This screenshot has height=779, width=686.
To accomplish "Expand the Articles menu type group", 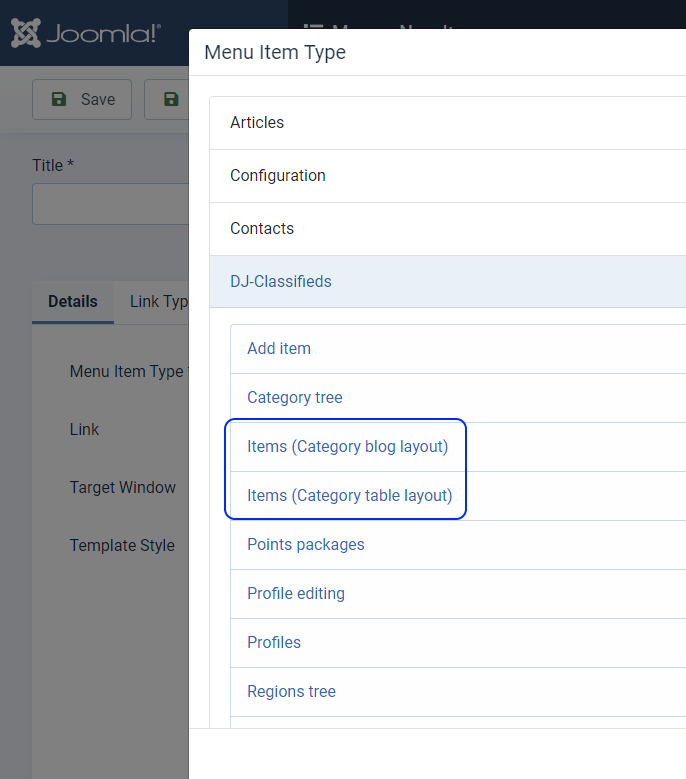I will 448,123.
